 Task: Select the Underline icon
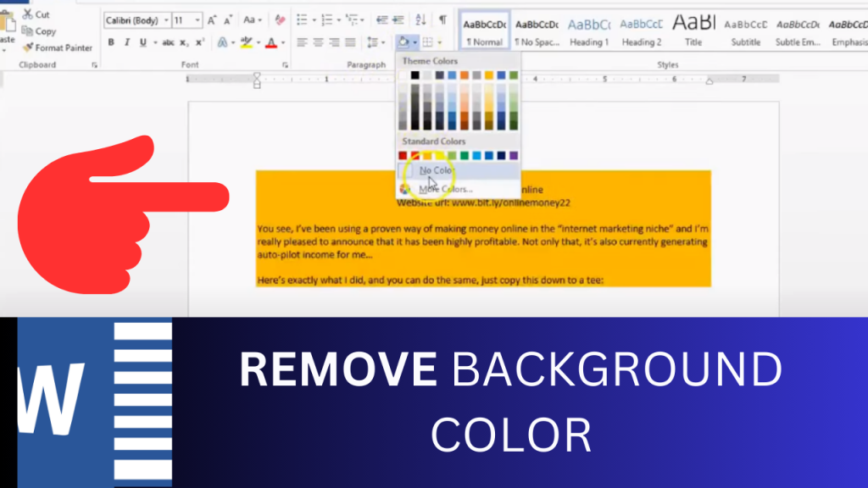pyautogui.click(x=142, y=42)
